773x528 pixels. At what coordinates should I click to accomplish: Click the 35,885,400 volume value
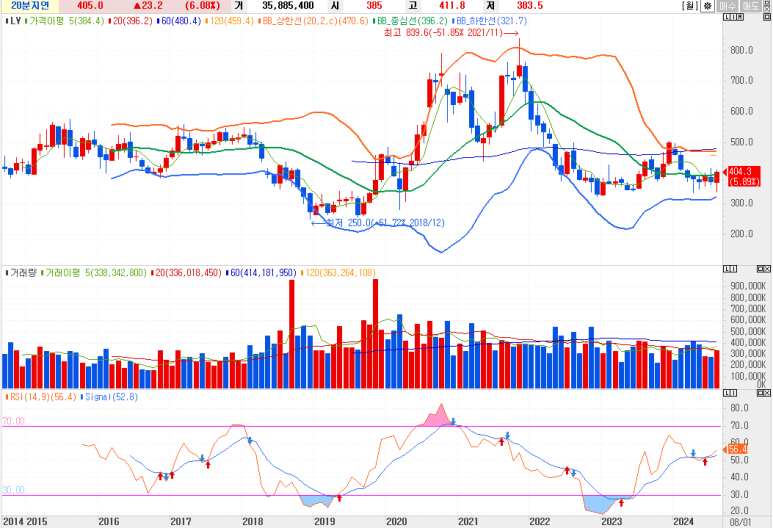(288, 6)
